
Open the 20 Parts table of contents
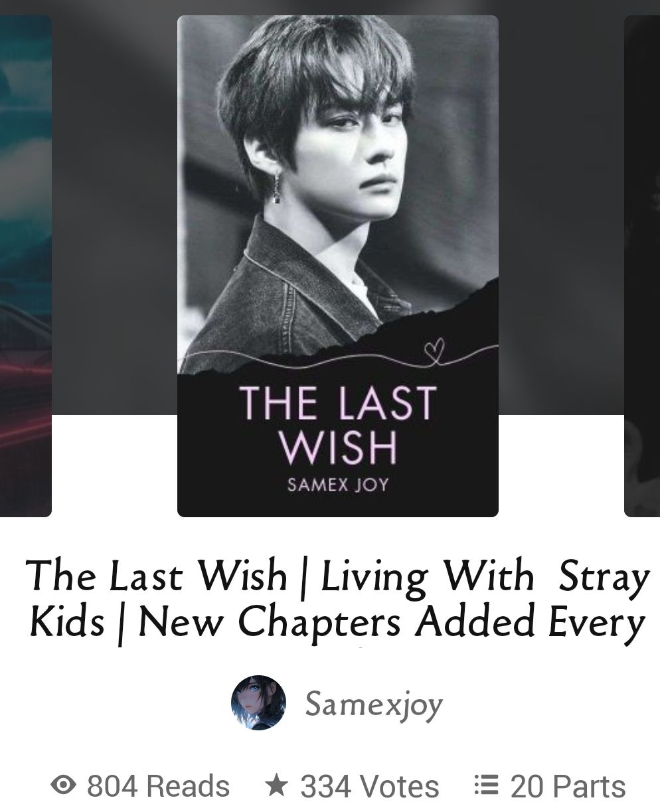(550, 785)
